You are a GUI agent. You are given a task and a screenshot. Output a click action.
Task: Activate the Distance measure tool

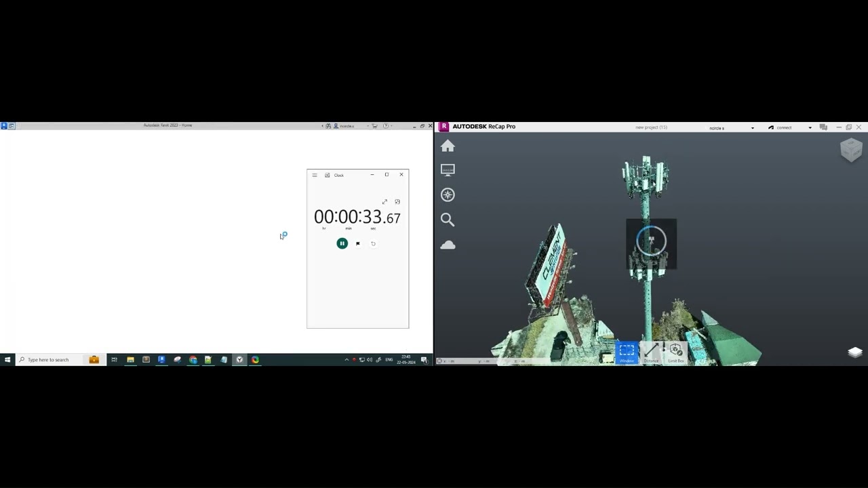pyautogui.click(x=651, y=352)
